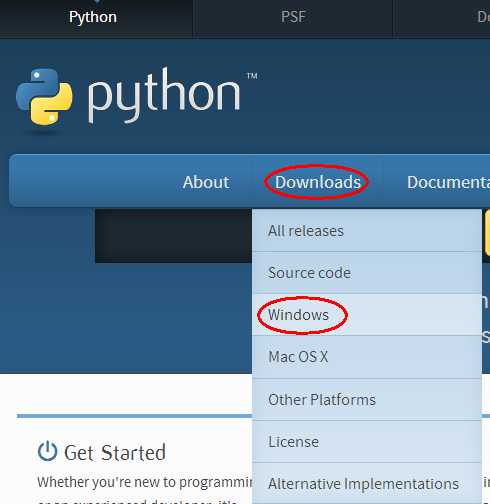
Task: Open the Downloads menu
Action: (318, 182)
